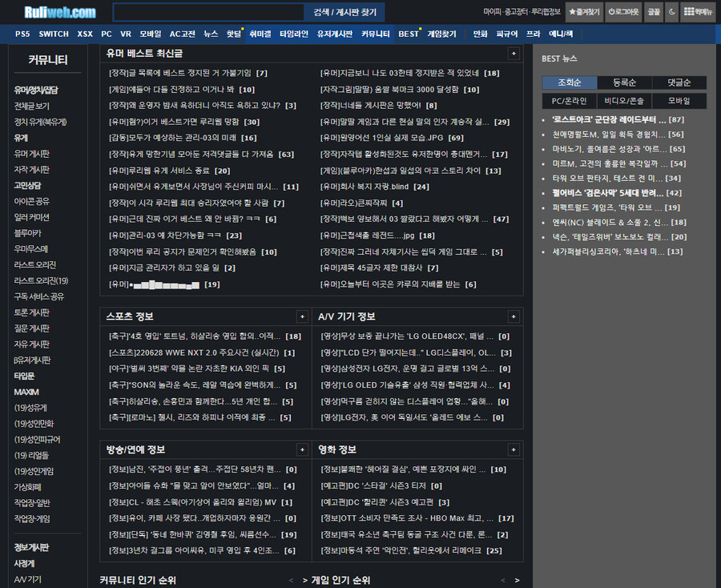
Task: Expand 유머 베스트 최신글 plus button
Action: point(514,54)
